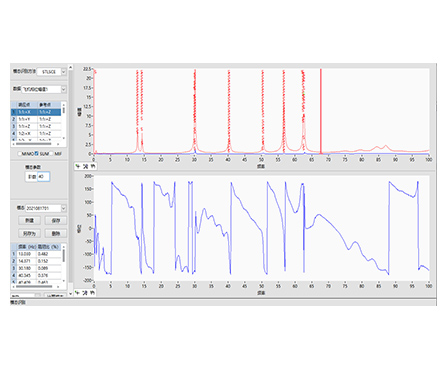
Task: Click the up arrow of the left panel scrollbar
Action: click(x=70, y=67)
